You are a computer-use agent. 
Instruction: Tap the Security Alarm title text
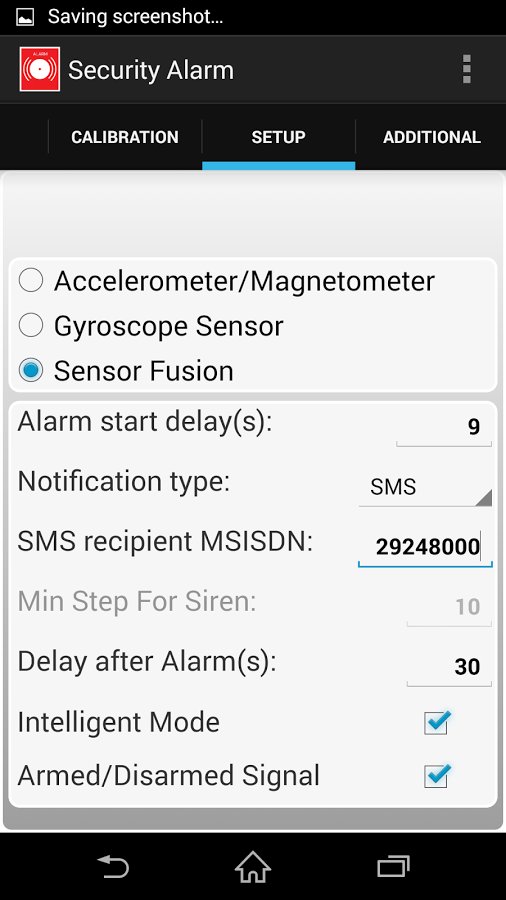point(151,70)
